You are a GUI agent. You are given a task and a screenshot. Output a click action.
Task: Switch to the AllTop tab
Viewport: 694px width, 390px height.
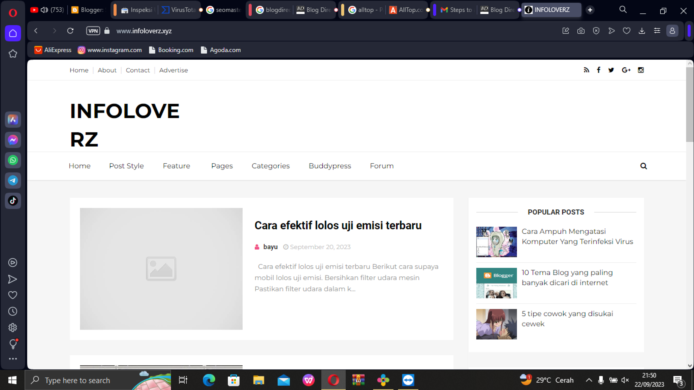(x=406, y=10)
